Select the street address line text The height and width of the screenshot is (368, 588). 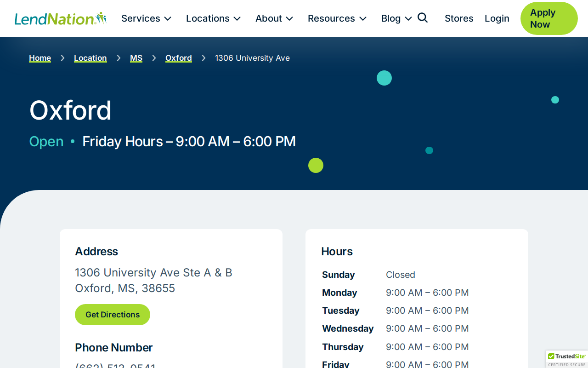click(x=153, y=273)
